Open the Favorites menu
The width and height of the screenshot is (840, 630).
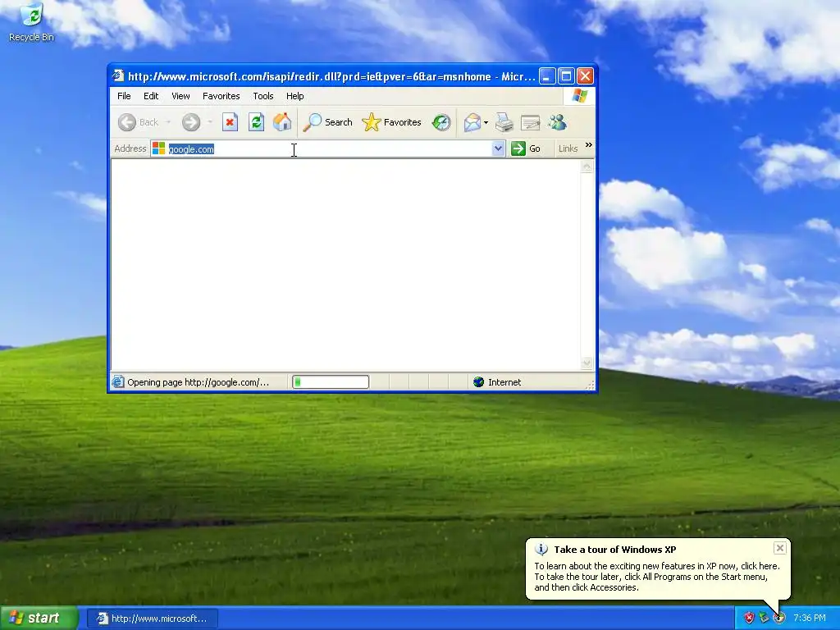click(221, 96)
